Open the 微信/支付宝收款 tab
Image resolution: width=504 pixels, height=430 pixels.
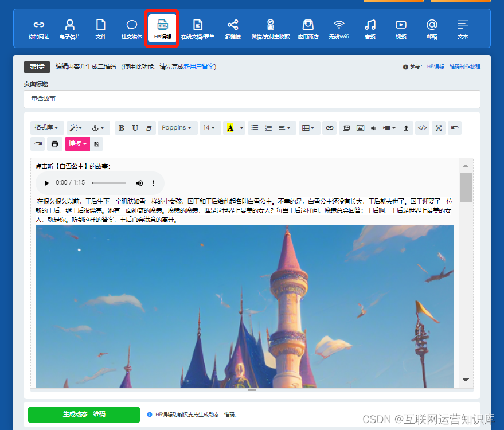270,29
